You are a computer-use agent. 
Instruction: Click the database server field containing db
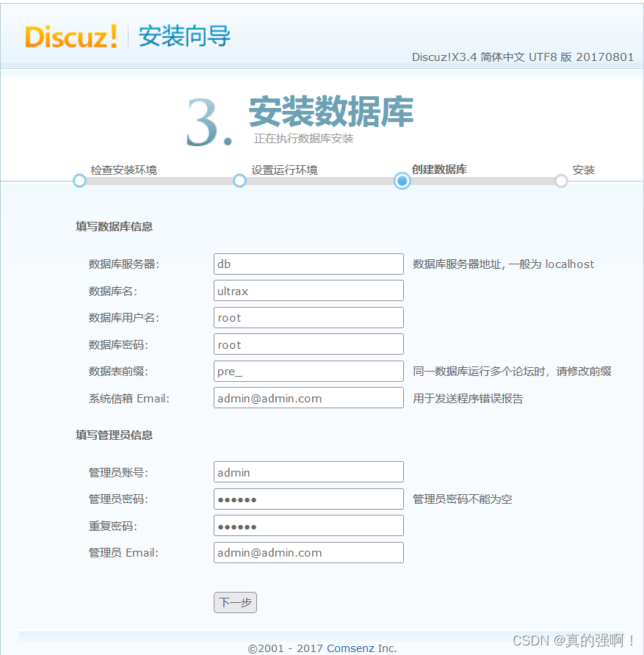click(x=308, y=264)
